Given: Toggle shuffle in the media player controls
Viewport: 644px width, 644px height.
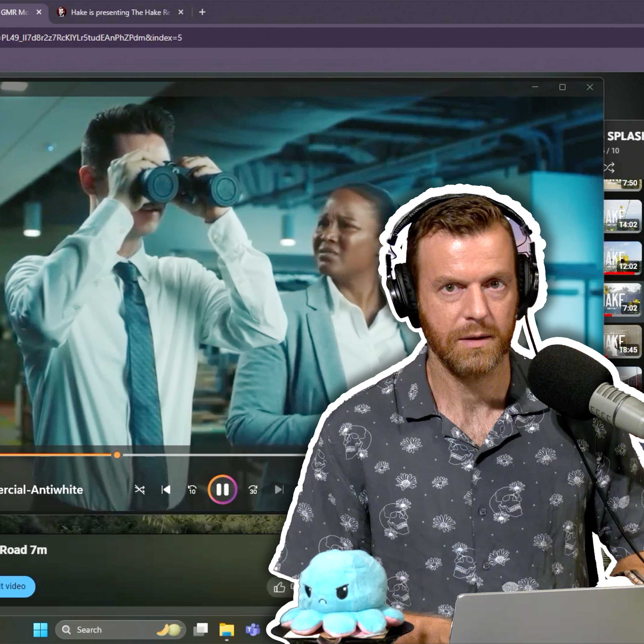Looking at the screenshot, I should pos(139,490).
